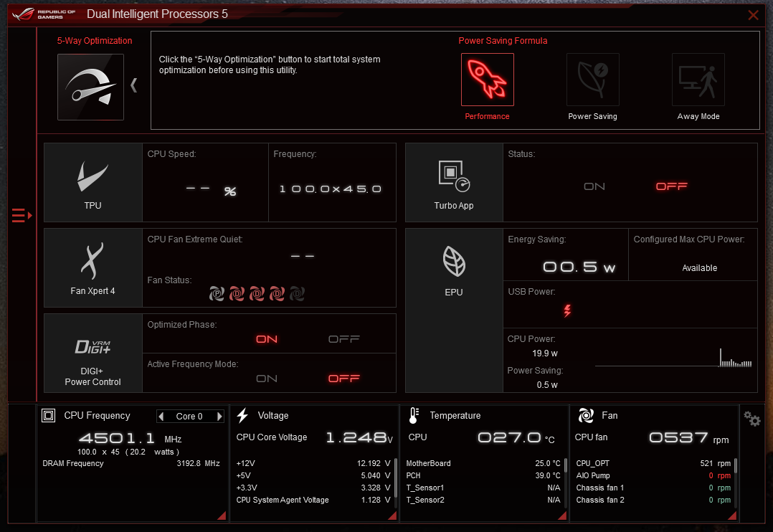Screen dimensions: 773x532
Task: Click the CPU Power history graph
Action: point(673,358)
